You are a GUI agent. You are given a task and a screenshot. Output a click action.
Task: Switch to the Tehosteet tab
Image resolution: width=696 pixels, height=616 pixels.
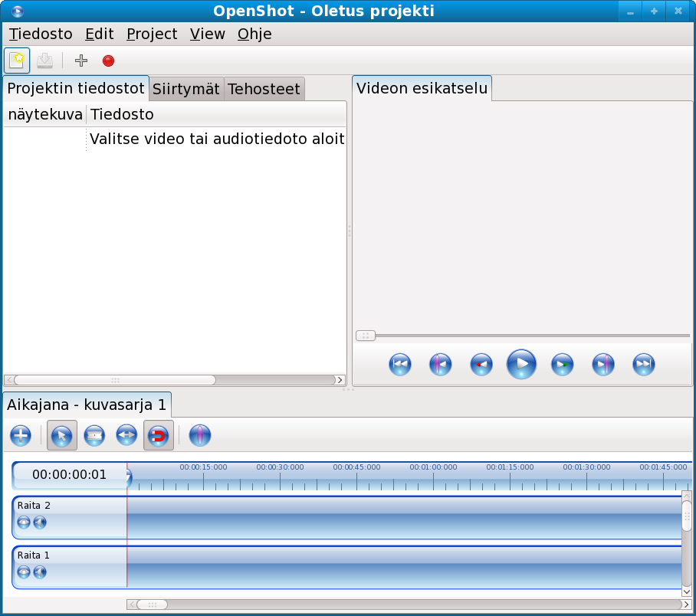coord(264,89)
